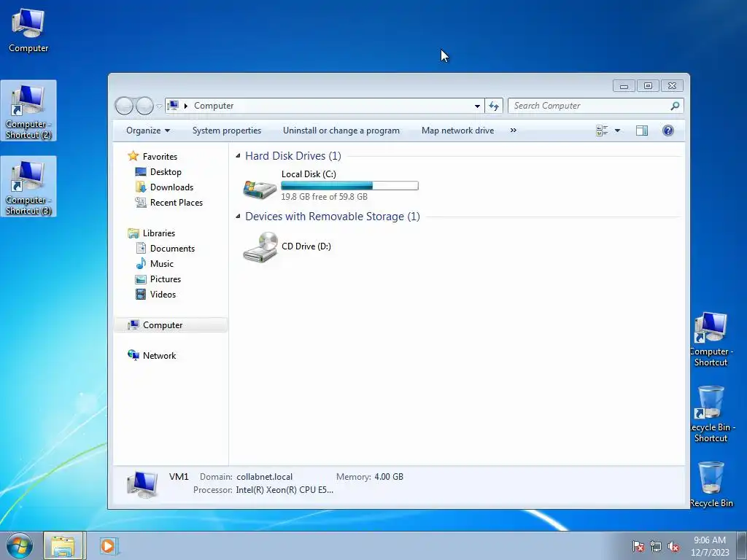Click the 19.8 GB free of 59.8 GB text
The height and width of the screenshot is (560, 747).
(324, 197)
